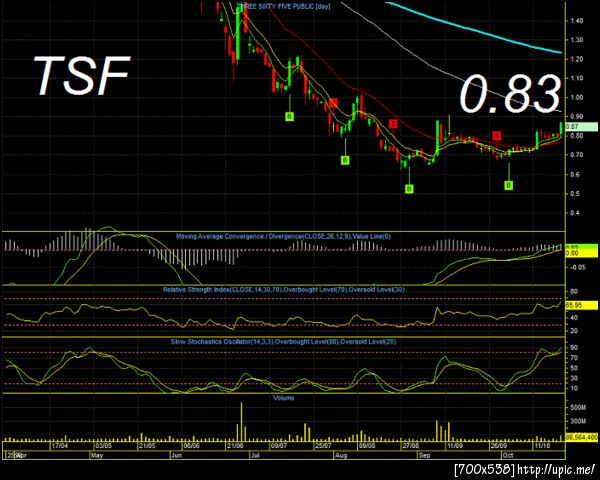Select the B buy marker near 27/08
Screen dimensions: 600x480
(x=409, y=189)
